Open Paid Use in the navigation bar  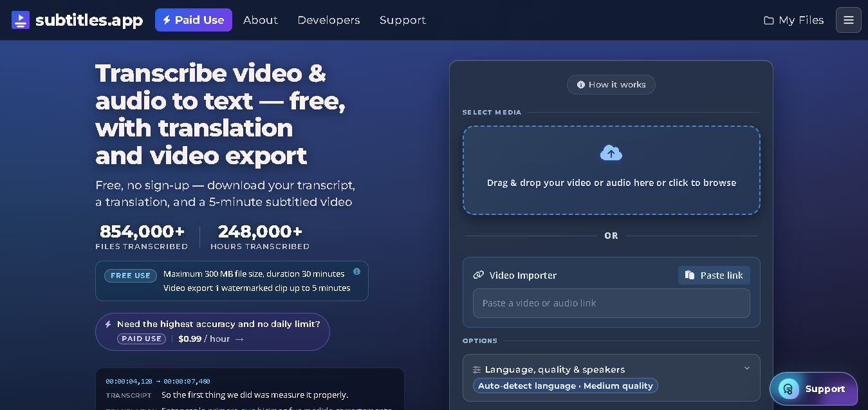[x=193, y=20]
